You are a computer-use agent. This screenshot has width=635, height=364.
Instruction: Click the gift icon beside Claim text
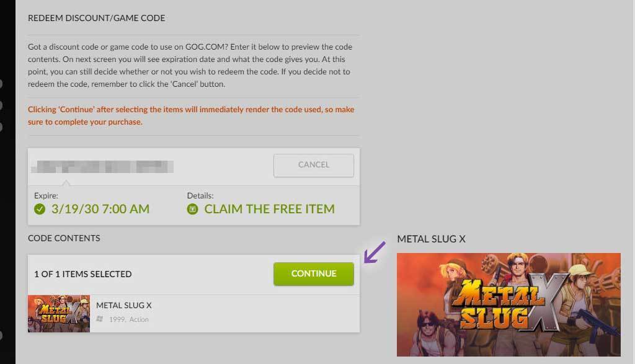192,209
